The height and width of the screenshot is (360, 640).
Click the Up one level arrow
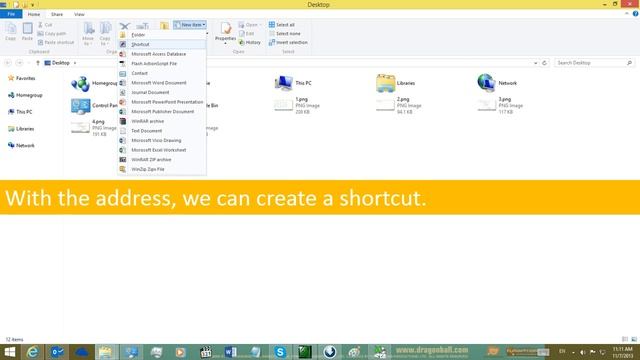coord(38,63)
